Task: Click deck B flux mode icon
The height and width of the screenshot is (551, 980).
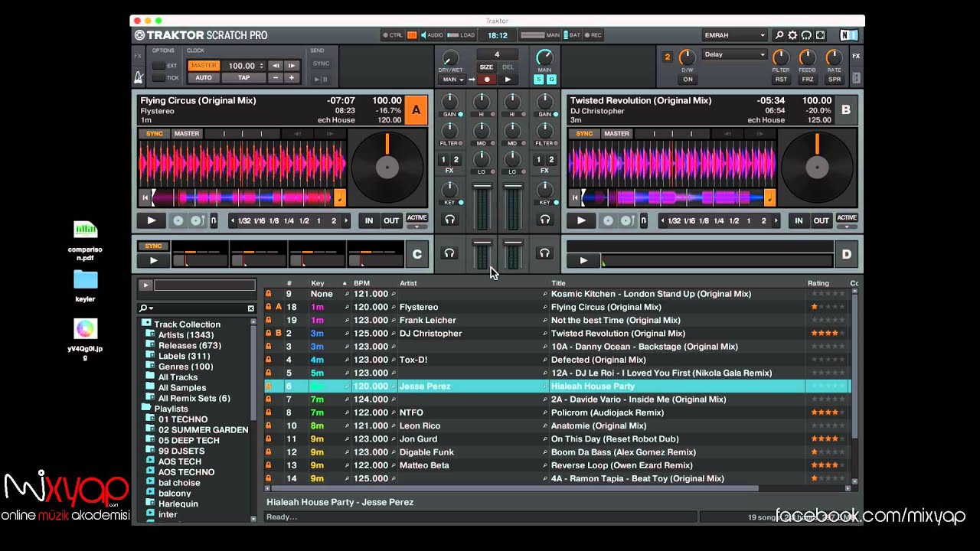Action: click(x=643, y=220)
